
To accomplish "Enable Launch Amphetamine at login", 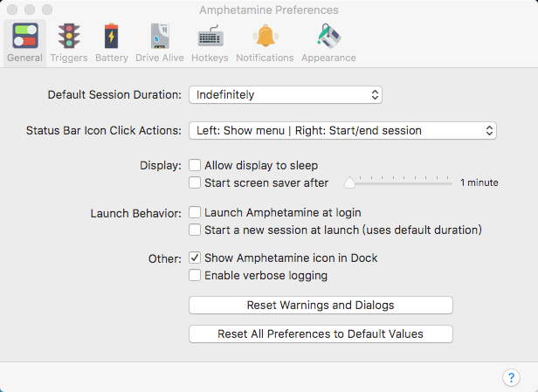I will click(x=195, y=212).
